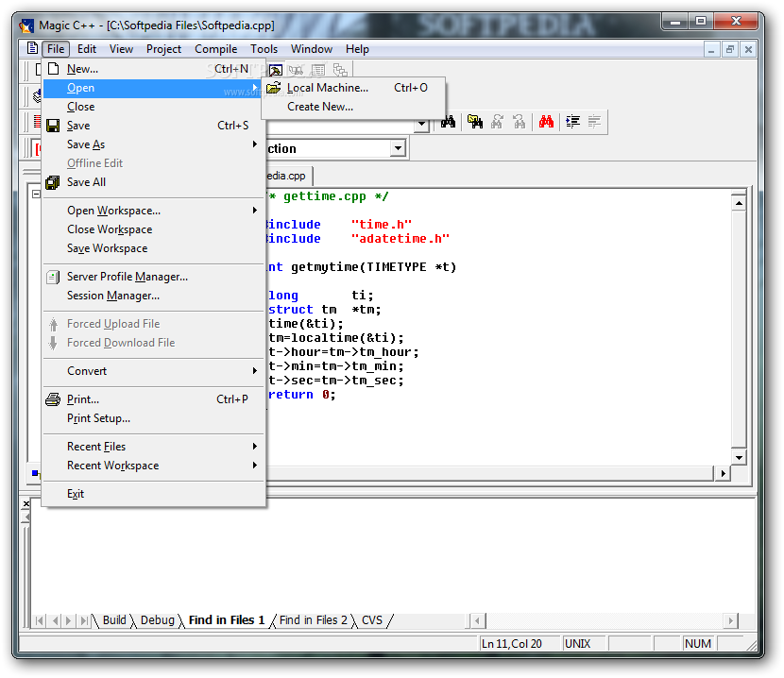
Task: Click the Find binoculars icon in toolbar
Action: pyautogui.click(x=448, y=122)
